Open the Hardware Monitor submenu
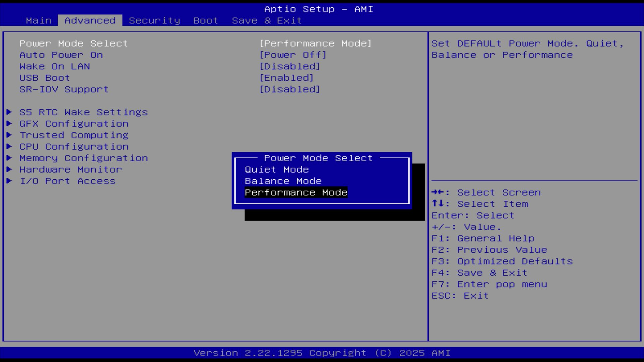The width and height of the screenshot is (644, 362). click(x=70, y=170)
